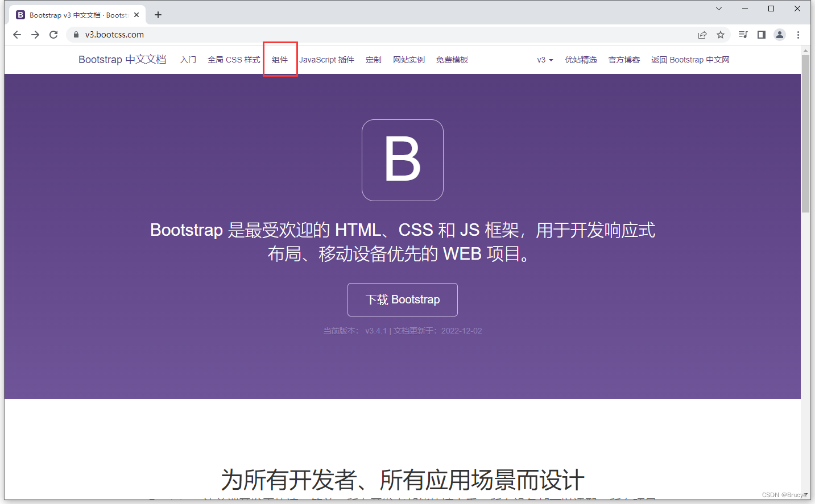
Task: Click the 下载 Bootstrap button
Action: click(403, 299)
